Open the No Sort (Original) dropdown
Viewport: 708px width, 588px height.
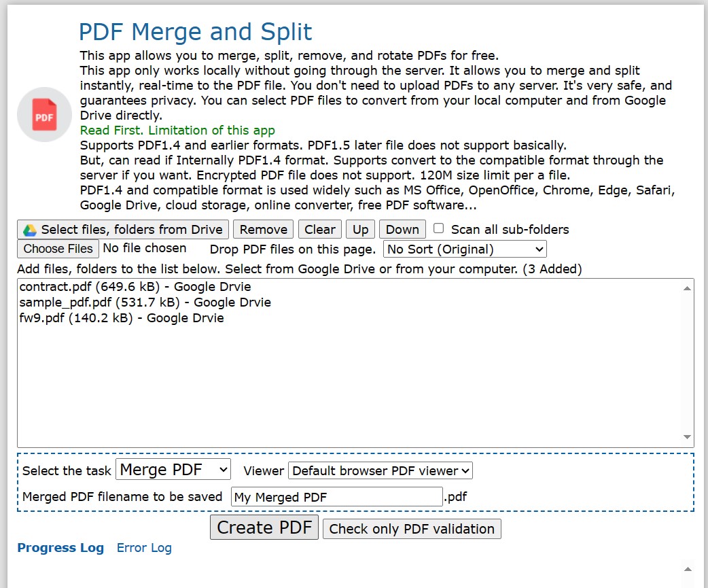point(464,249)
